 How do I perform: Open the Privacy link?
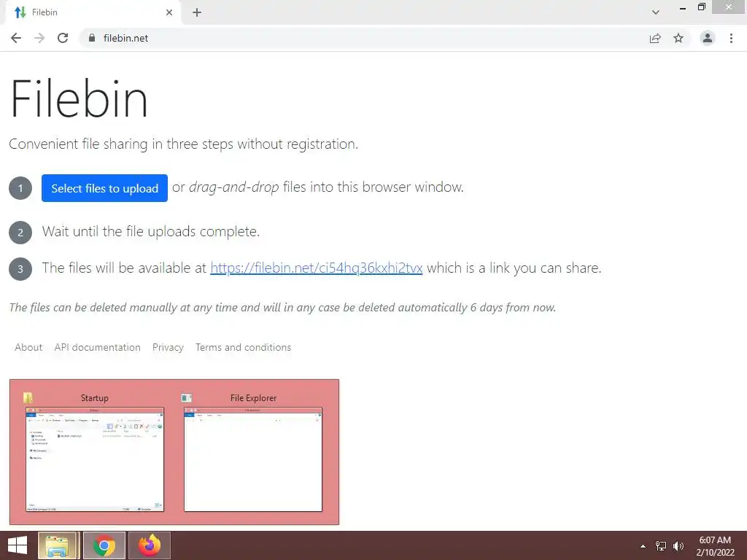pos(168,347)
